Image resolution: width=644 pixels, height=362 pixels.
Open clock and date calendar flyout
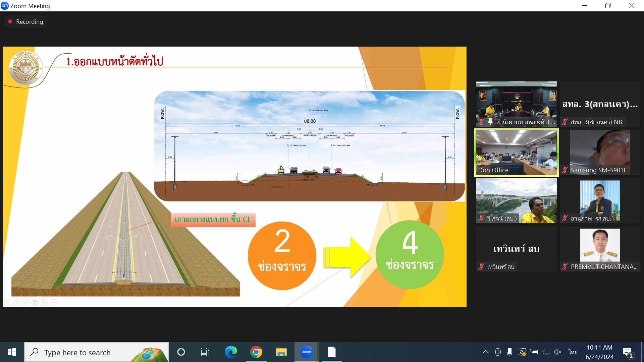(599, 352)
